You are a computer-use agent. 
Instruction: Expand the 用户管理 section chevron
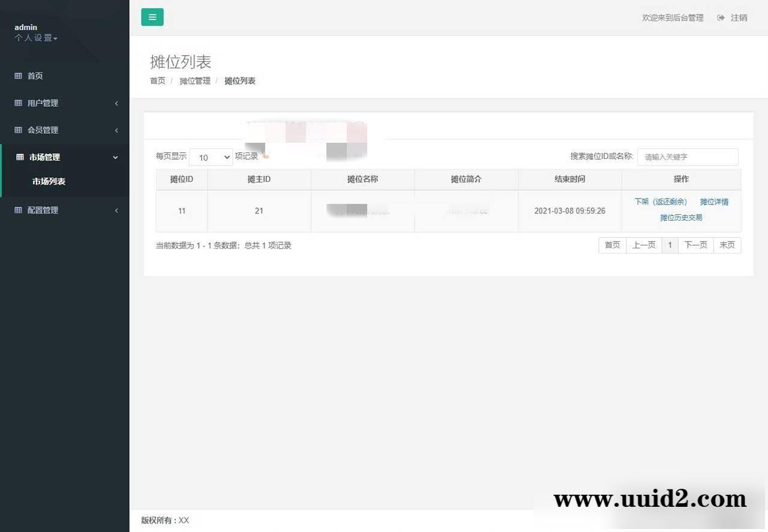click(x=116, y=103)
